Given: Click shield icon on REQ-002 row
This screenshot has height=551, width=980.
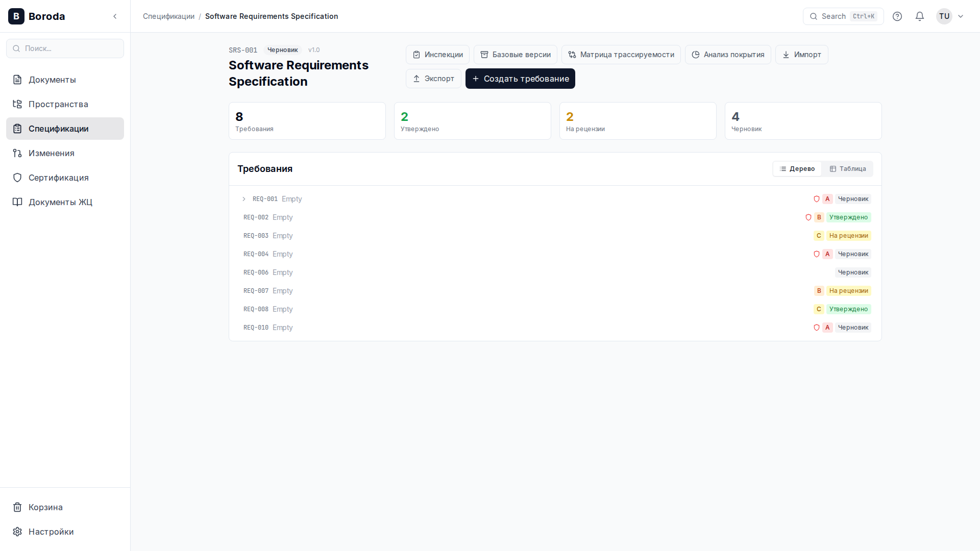Looking at the screenshot, I should point(808,217).
